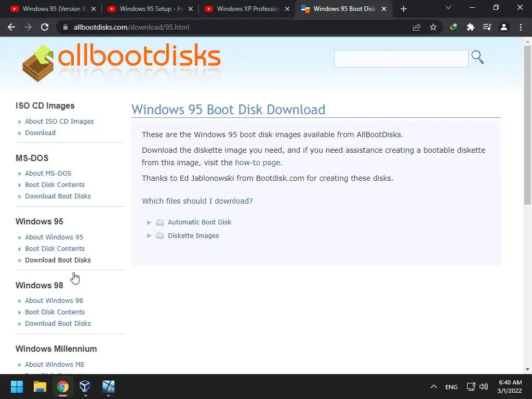Click the site search text box
Viewport: 532px width, 399px height.
pos(401,59)
